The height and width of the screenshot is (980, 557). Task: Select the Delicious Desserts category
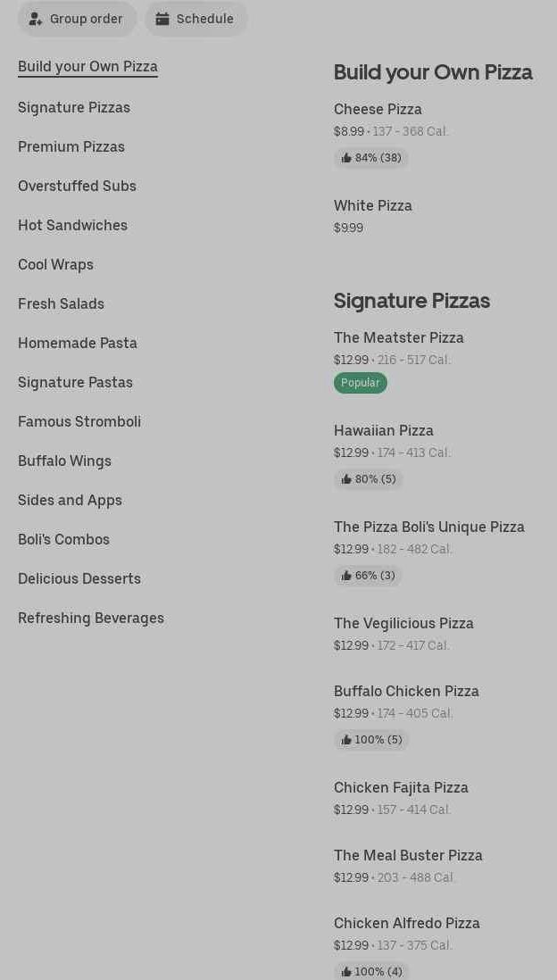click(79, 578)
